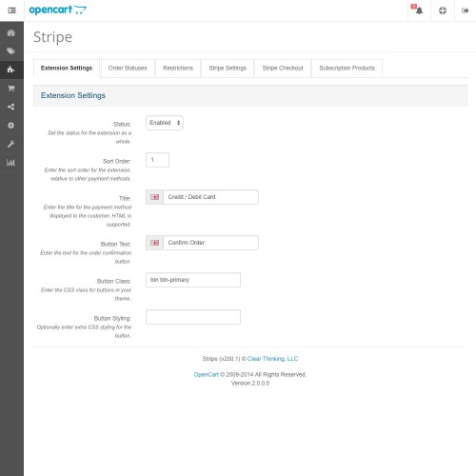The height and width of the screenshot is (476, 476).
Task: Focus the Sort Order input field
Action: 157,160
